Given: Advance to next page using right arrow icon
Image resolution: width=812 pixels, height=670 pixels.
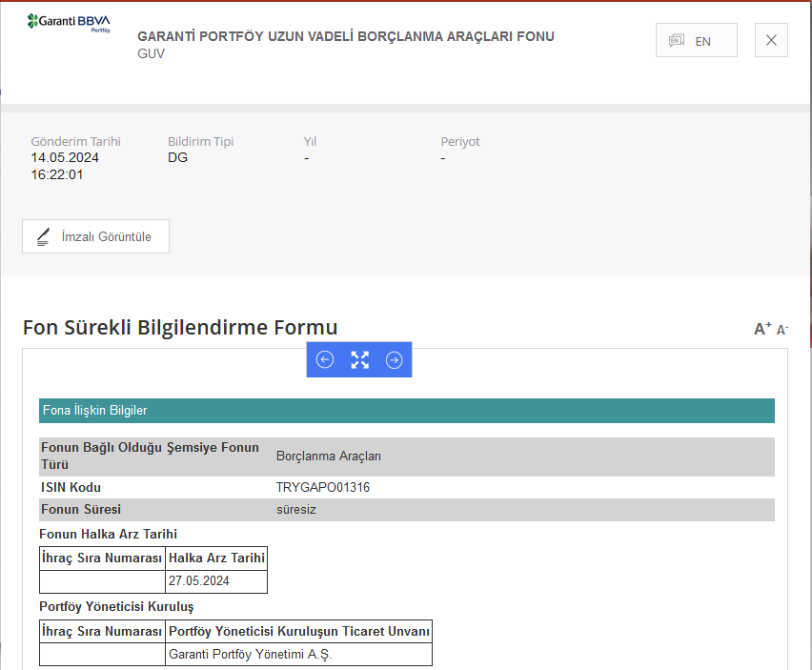Looking at the screenshot, I should pyautogui.click(x=394, y=359).
